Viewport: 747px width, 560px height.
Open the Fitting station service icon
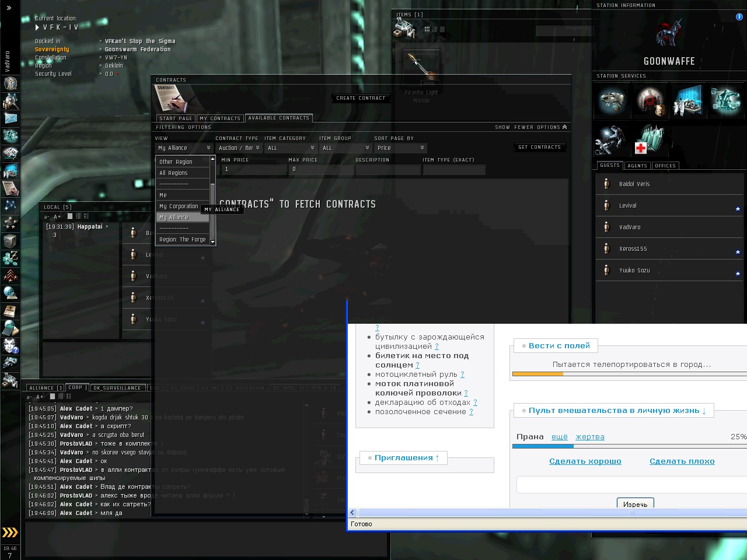coord(612,100)
